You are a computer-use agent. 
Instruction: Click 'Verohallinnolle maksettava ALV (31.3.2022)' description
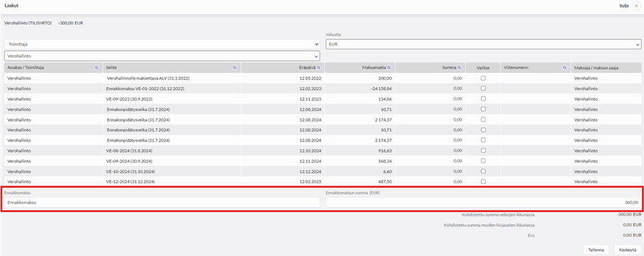pos(148,78)
